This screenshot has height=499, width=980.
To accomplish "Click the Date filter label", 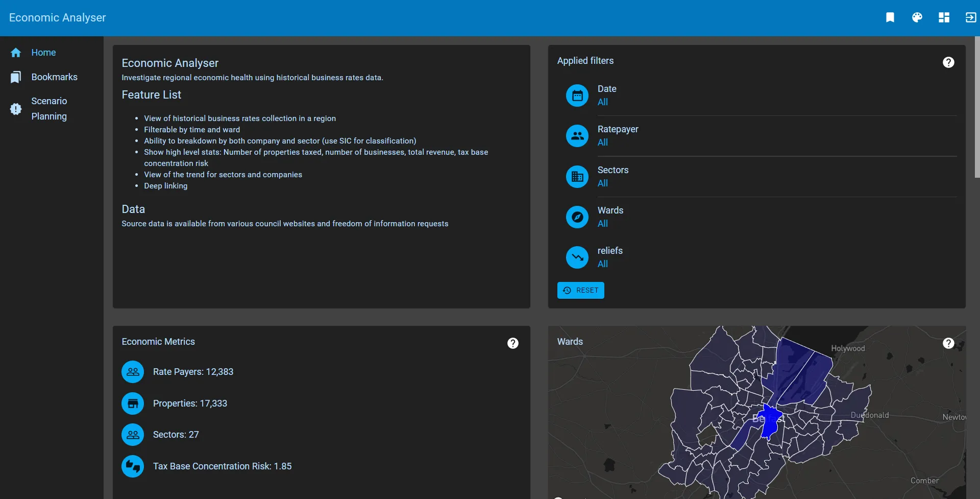I will coord(607,89).
